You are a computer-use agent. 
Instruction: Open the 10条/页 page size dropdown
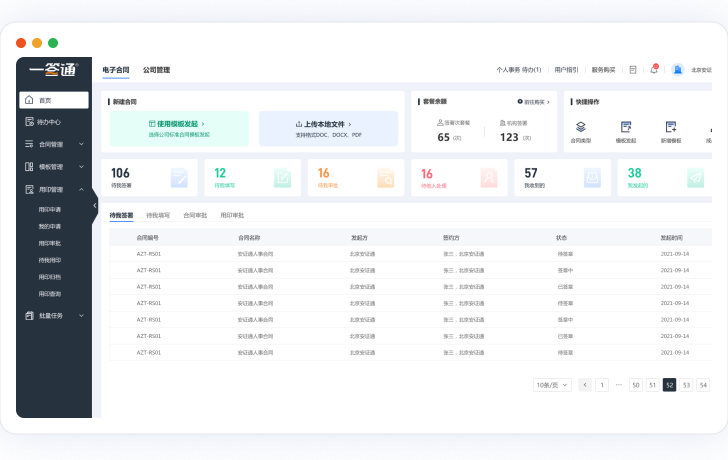click(x=552, y=385)
